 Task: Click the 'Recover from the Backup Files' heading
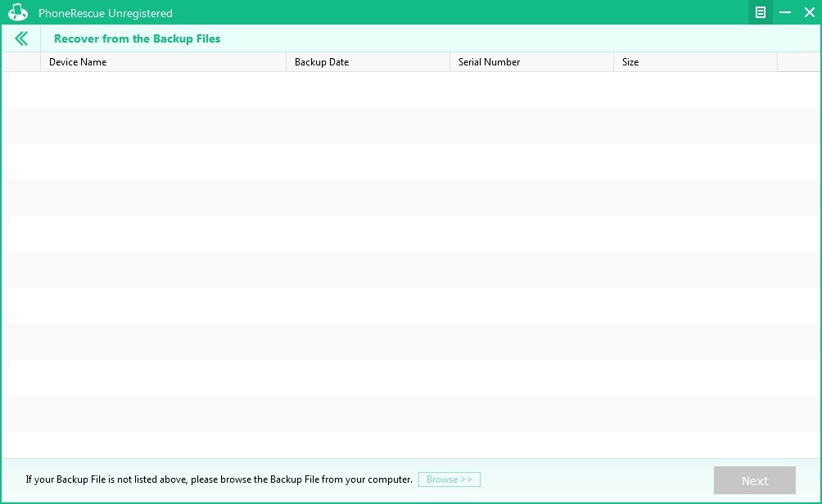pyautogui.click(x=137, y=38)
